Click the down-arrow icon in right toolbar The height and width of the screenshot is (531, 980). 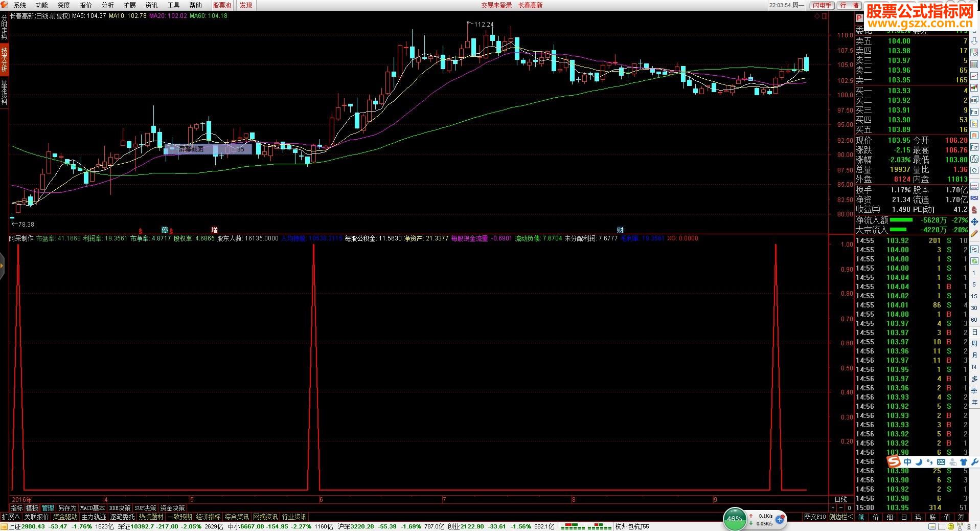pos(974,41)
